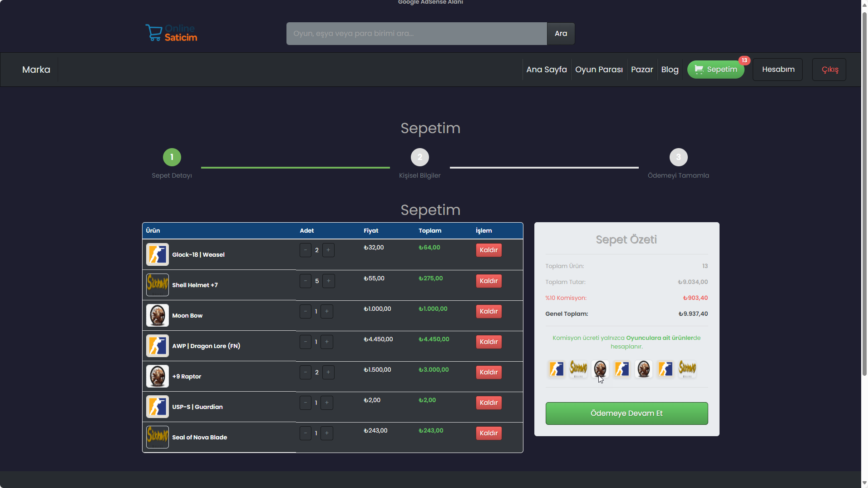Open the Blog page
This screenshot has width=868, height=488.
tap(670, 70)
